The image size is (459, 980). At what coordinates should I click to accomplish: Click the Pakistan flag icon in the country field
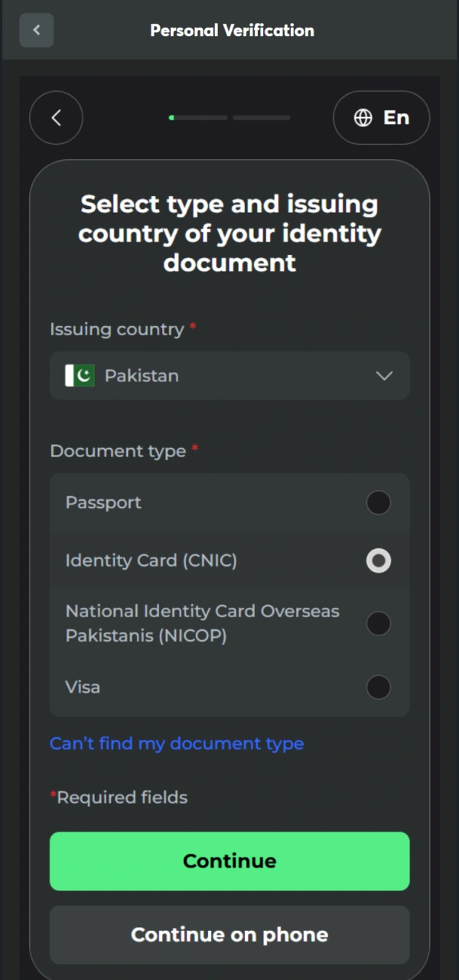click(x=78, y=376)
